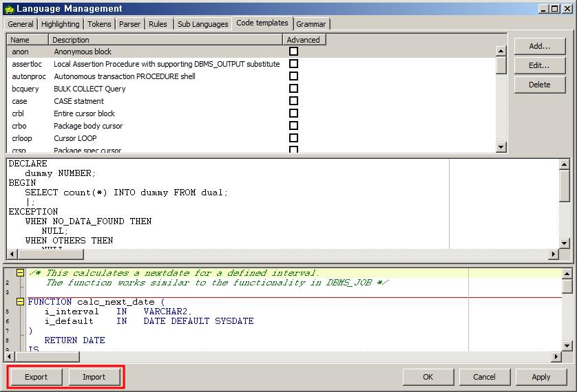577x392 pixels.
Task: Switch to the Highlighting tab
Action: coord(61,24)
